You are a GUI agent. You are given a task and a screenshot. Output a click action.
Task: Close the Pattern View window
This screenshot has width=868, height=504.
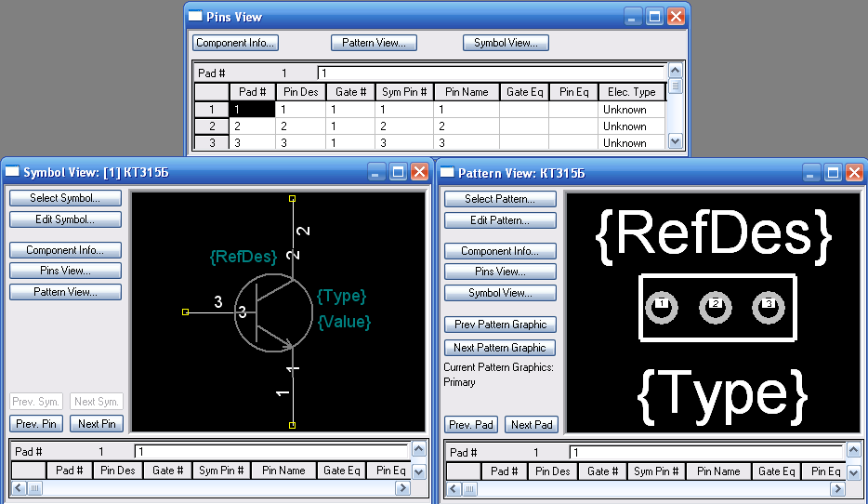click(x=854, y=173)
